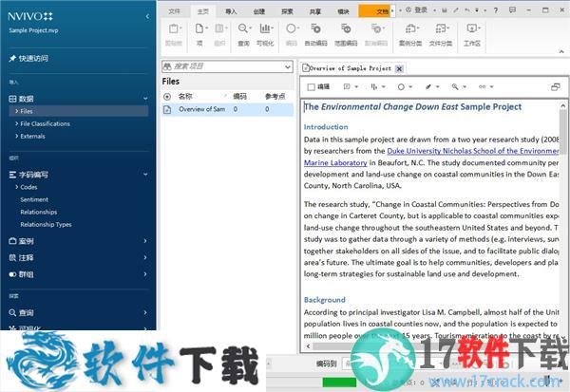Select the File Classifications item in sidebar

47,123
